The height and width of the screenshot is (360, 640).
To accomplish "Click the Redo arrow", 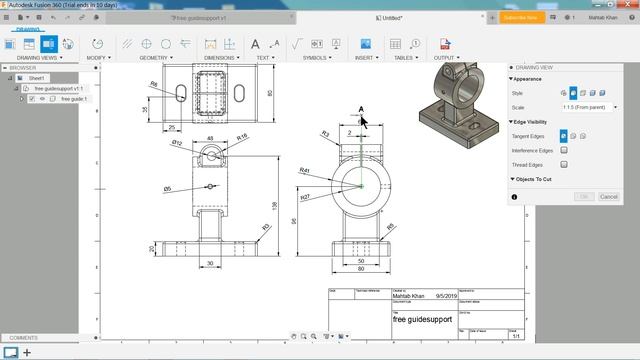I will tap(68, 18).
